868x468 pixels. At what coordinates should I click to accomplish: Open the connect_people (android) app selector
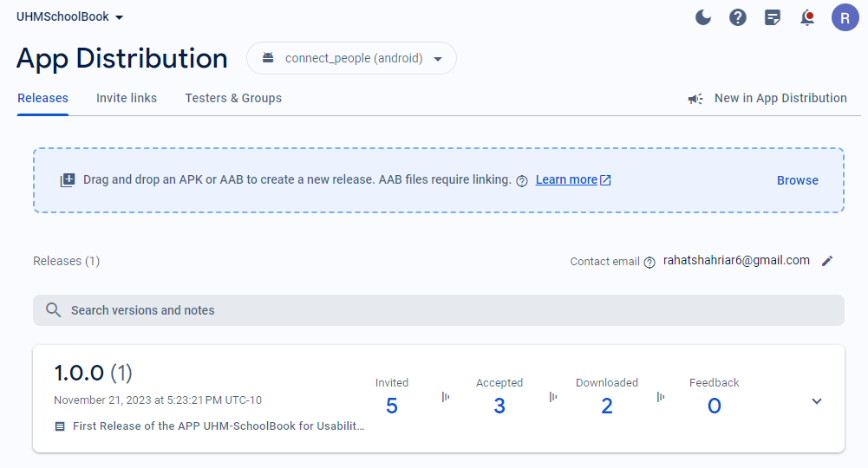[x=351, y=59]
